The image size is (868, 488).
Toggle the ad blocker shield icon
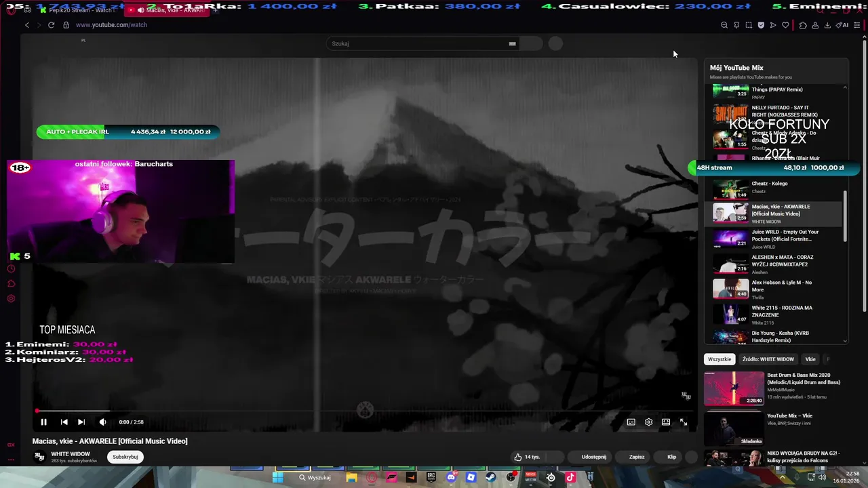(761, 25)
